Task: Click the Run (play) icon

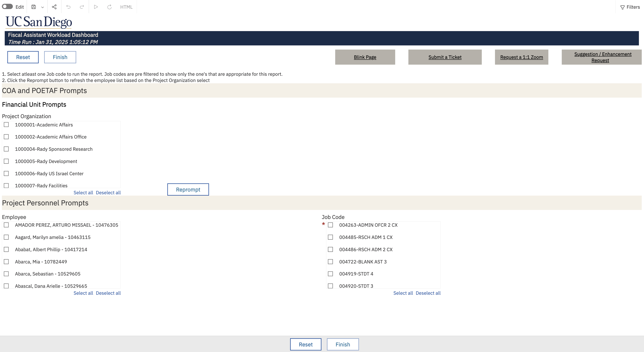Action: (96, 7)
